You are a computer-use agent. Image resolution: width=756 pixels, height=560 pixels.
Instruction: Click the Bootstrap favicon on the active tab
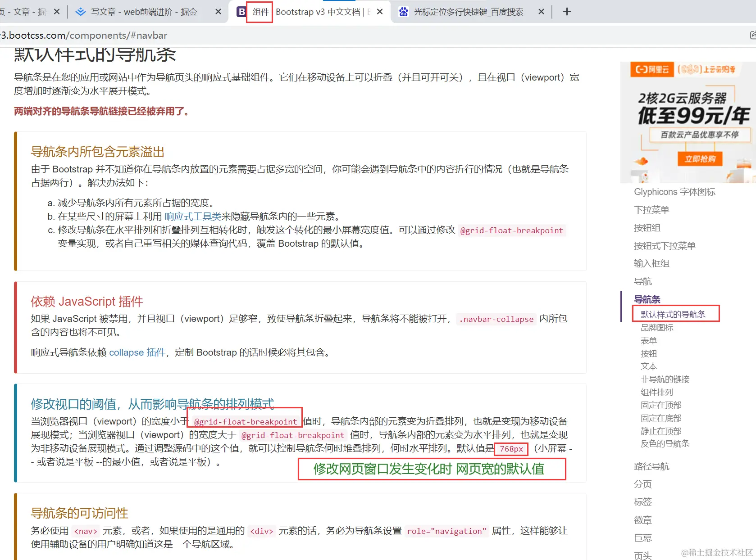(x=241, y=12)
